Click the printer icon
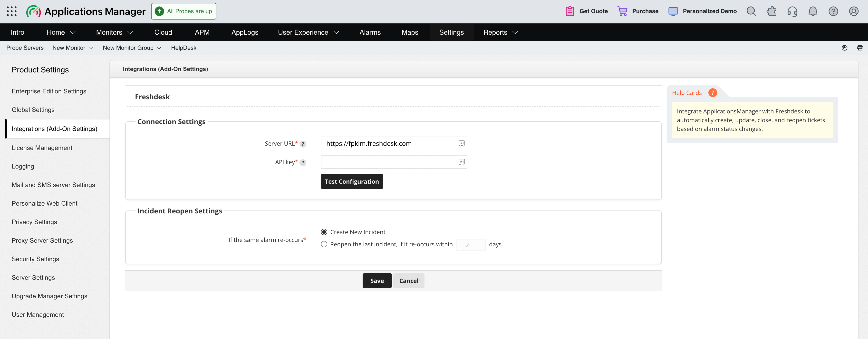This screenshot has width=868, height=339. tap(860, 48)
